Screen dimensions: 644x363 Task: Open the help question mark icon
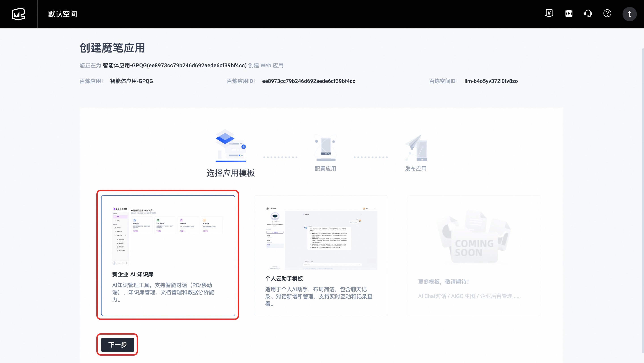pyautogui.click(x=607, y=13)
